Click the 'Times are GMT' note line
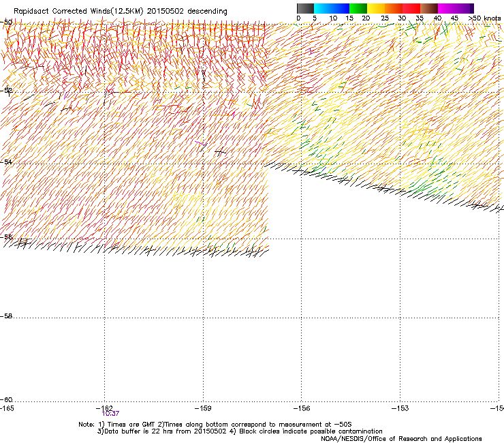This screenshot has height=443, width=504. tap(215, 425)
